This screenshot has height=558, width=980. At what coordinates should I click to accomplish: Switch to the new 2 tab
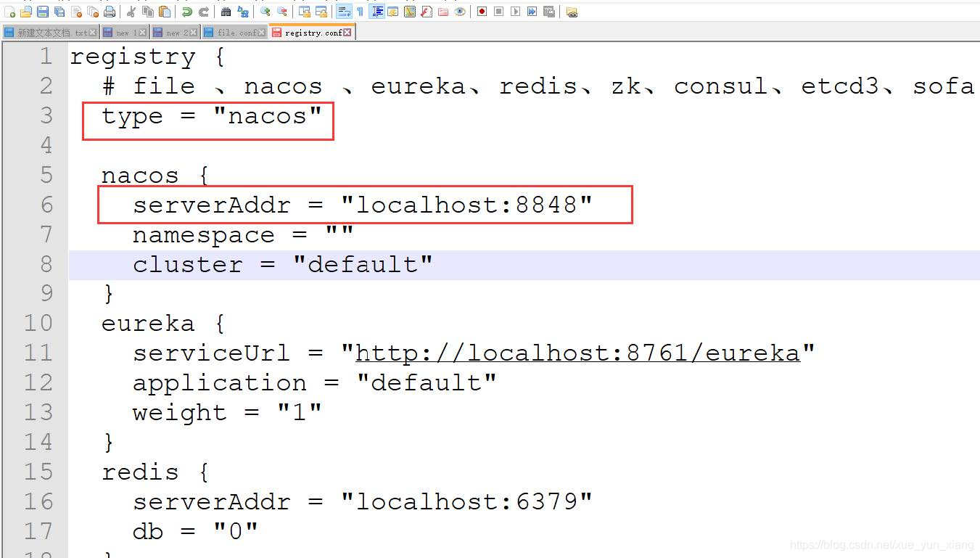coord(175,33)
